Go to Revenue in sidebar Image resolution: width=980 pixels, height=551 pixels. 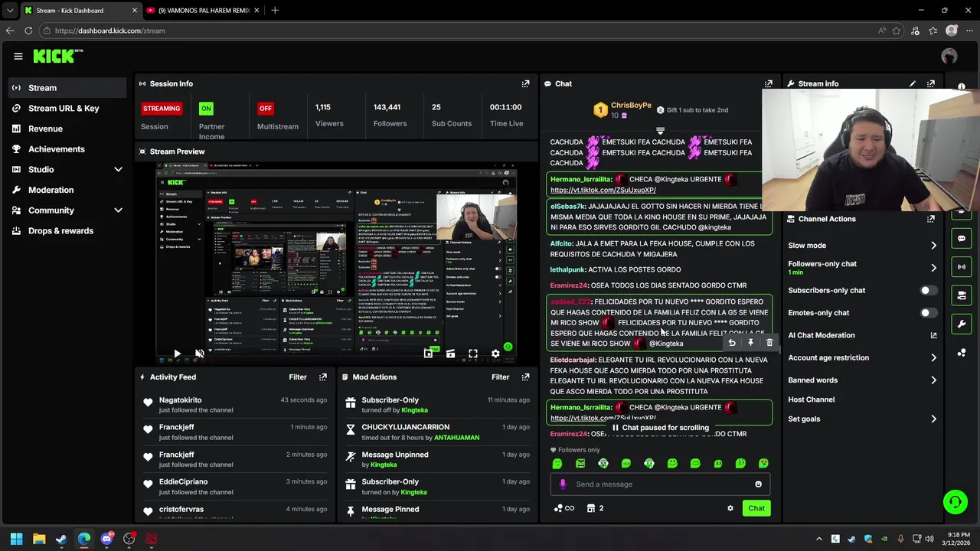[x=67, y=129]
